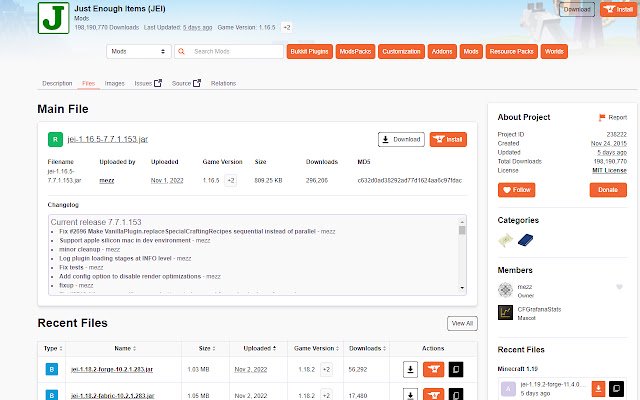Viewport: 640px width, 400px height.
Task: Click the black copy icon for jei-1.18.2-forge file
Action: point(456,369)
